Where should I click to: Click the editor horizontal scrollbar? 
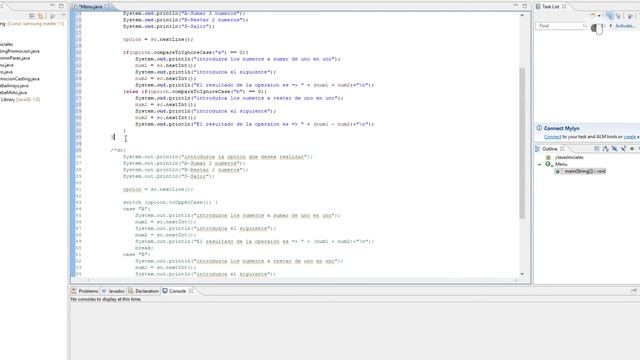(x=302, y=280)
